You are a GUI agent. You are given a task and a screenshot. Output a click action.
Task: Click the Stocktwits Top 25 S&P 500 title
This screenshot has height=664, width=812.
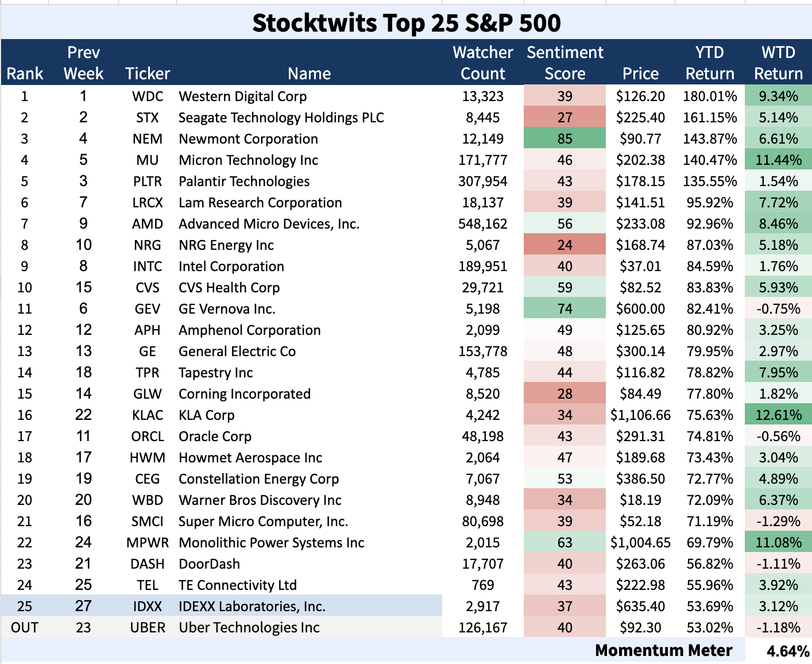pyautogui.click(x=406, y=24)
